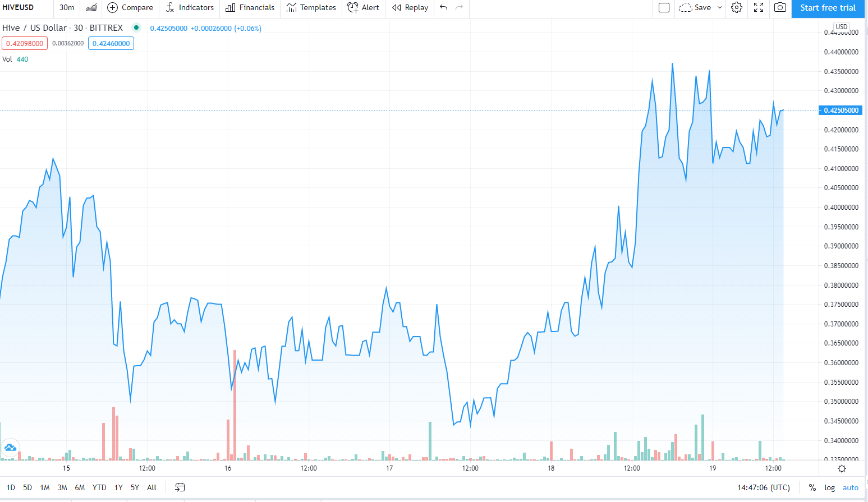
Task: Toggle auto scale
Action: pos(851,488)
